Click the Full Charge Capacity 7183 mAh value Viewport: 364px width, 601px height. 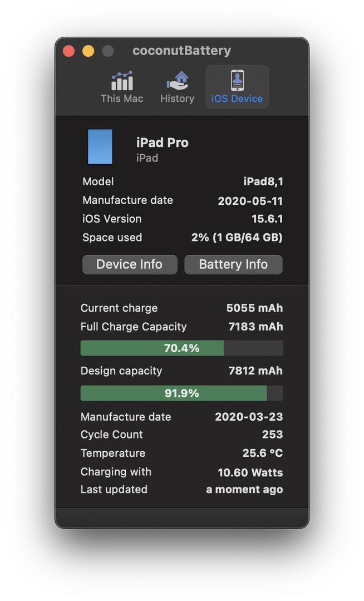click(255, 327)
